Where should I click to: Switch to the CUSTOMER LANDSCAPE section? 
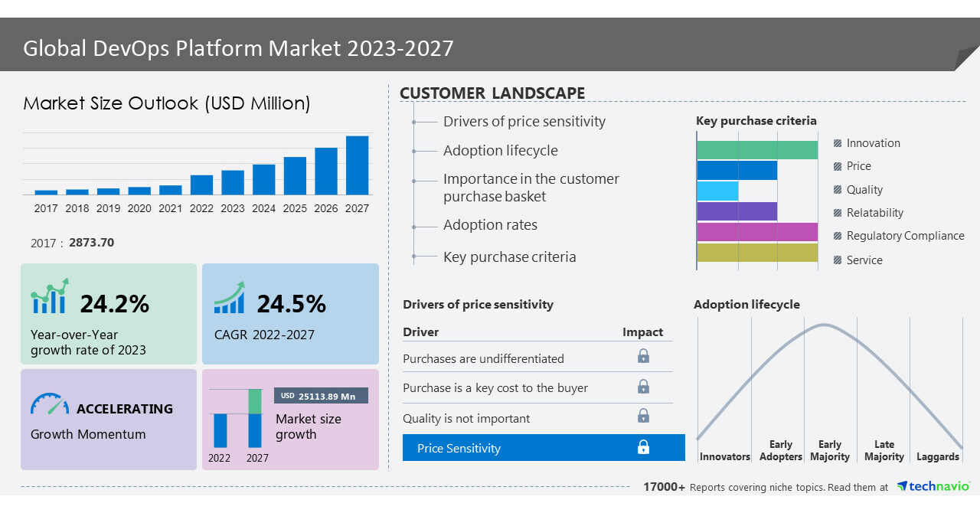click(492, 93)
